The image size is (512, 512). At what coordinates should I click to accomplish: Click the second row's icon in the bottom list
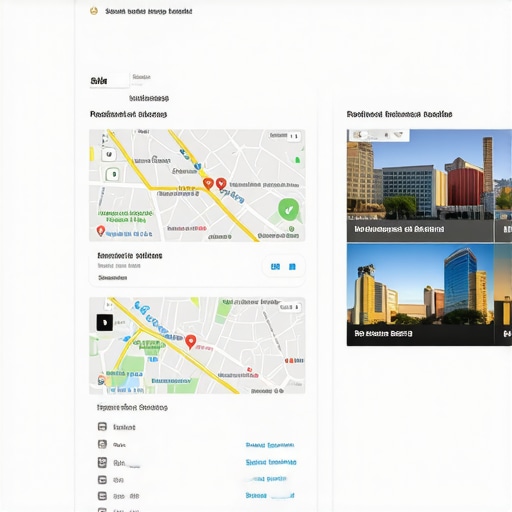click(102, 444)
